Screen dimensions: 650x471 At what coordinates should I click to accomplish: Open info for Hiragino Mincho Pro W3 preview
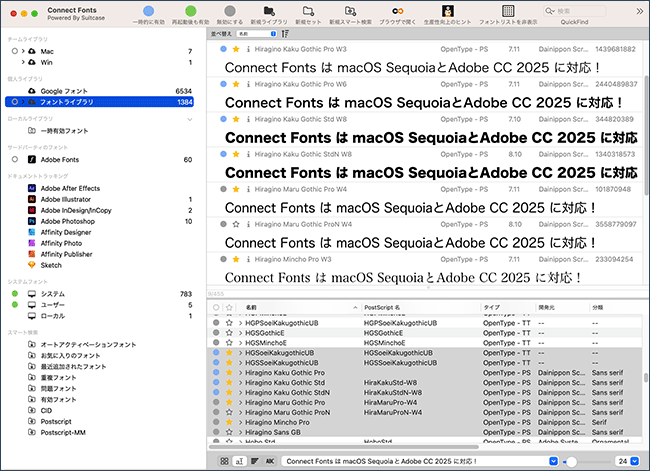click(x=248, y=260)
